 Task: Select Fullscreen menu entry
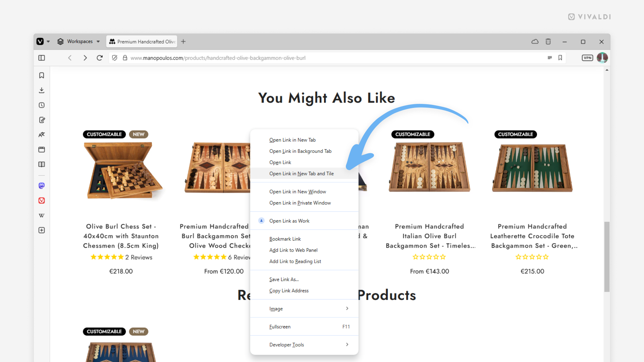304,327
